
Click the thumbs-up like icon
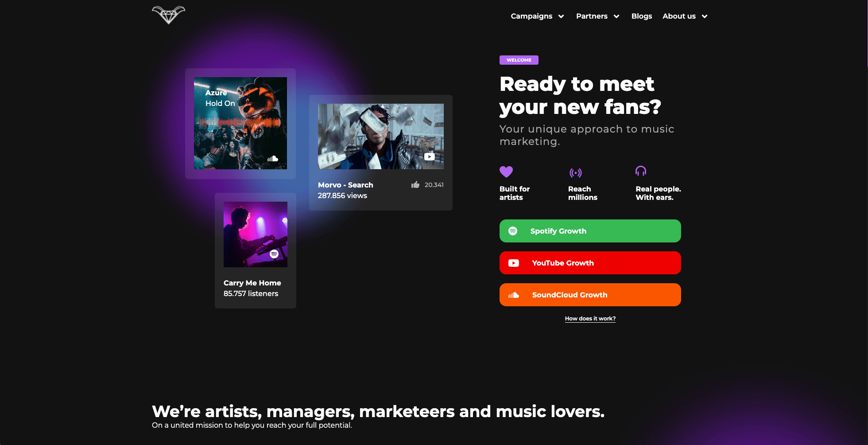(415, 185)
